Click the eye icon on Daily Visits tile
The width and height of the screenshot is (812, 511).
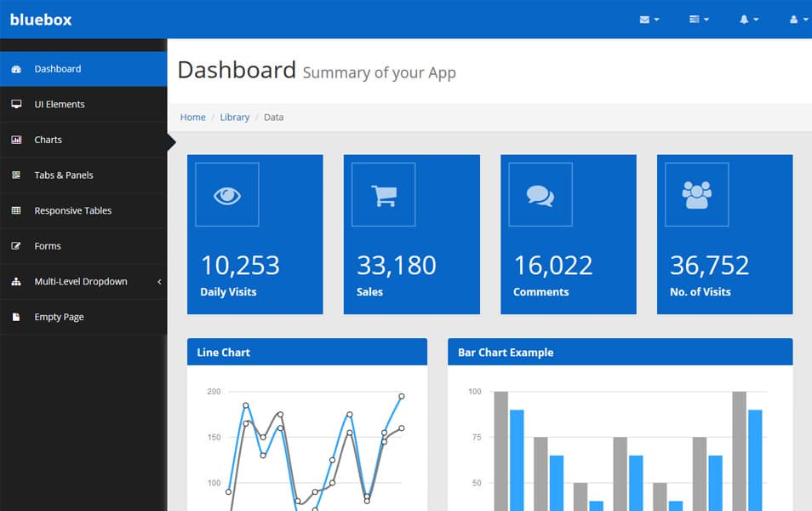[226, 194]
